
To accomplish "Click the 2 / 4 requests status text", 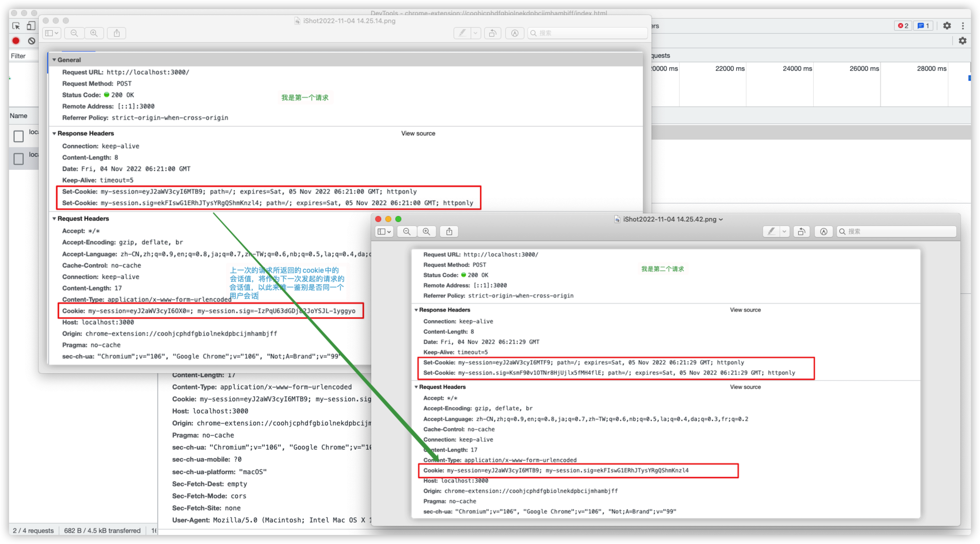I will pos(33,530).
